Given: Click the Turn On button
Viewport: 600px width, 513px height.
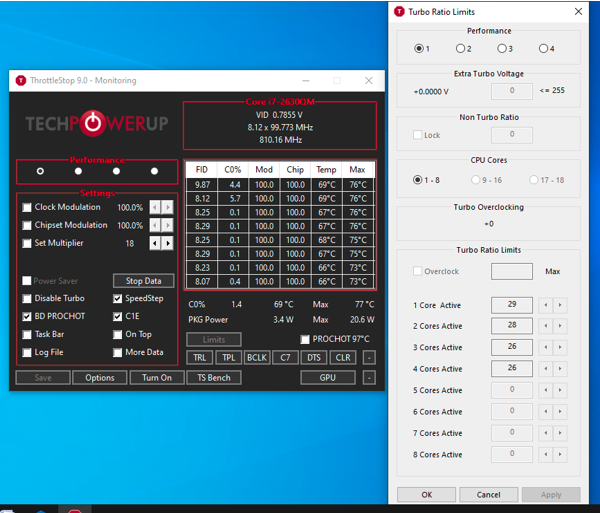Looking at the screenshot, I should pyautogui.click(x=157, y=378).
